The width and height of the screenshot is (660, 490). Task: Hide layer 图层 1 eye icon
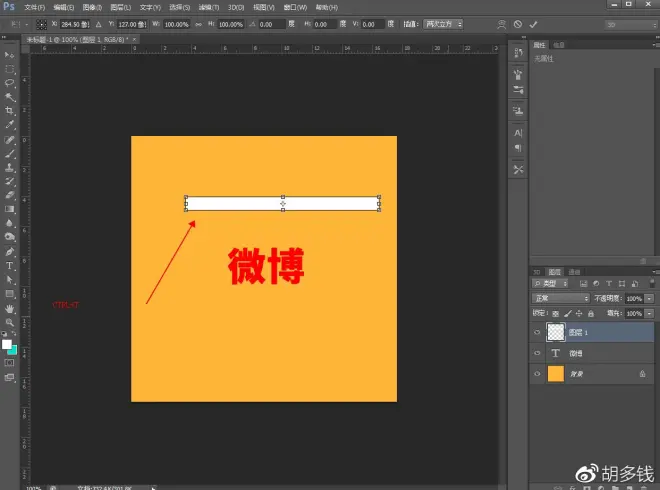click(537, 332)
